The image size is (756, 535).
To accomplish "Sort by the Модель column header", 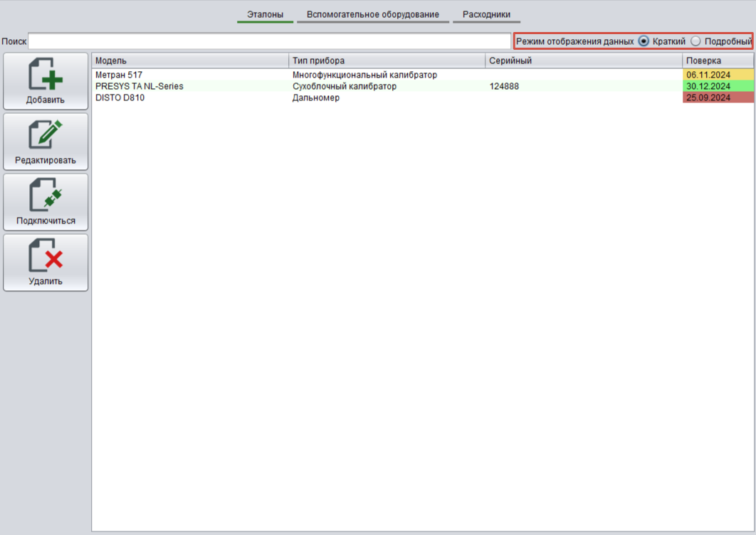I will coord(190,60).
